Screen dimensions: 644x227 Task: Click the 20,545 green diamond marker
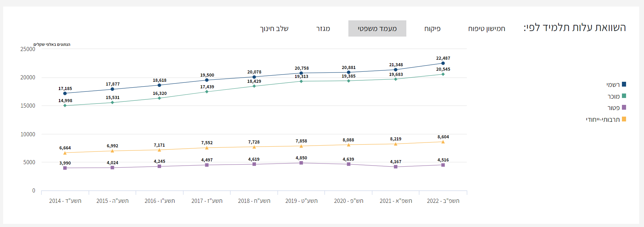click(443, 74)
